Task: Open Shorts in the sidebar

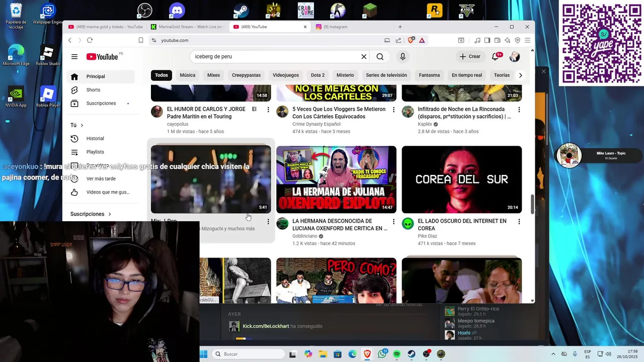Action: click(101, 90)
